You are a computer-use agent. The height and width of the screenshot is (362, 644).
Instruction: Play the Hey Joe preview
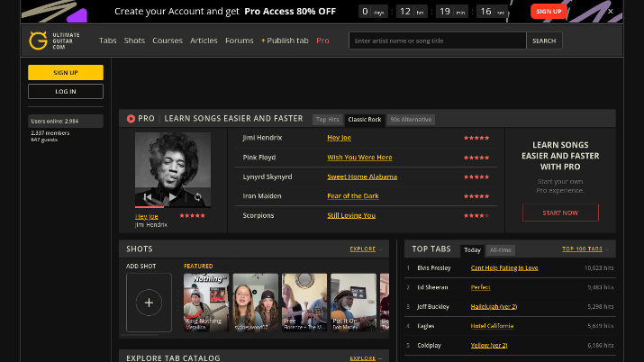(173, 197)
